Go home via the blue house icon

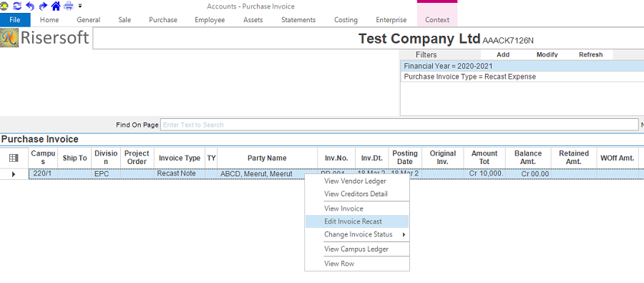56,6
